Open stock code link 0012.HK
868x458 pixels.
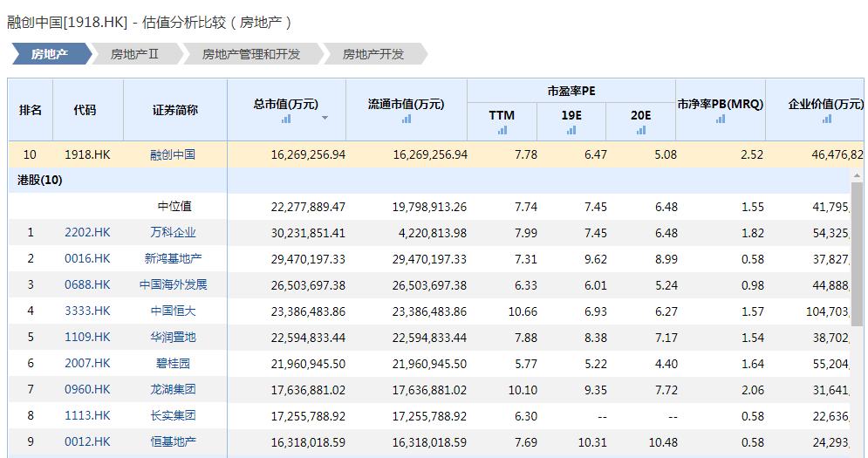coord(87,441)
